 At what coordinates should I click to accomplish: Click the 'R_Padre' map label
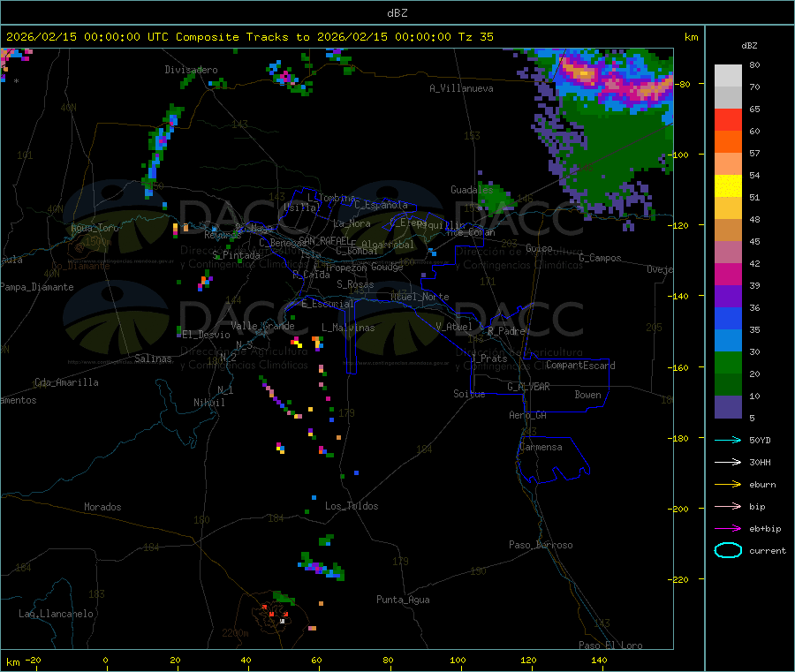click(x=506, y=331)
